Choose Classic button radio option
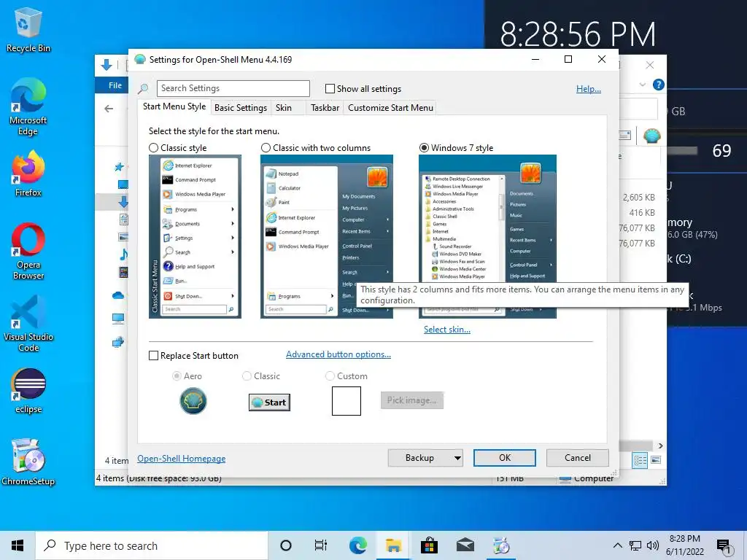 tap(247, 376)
